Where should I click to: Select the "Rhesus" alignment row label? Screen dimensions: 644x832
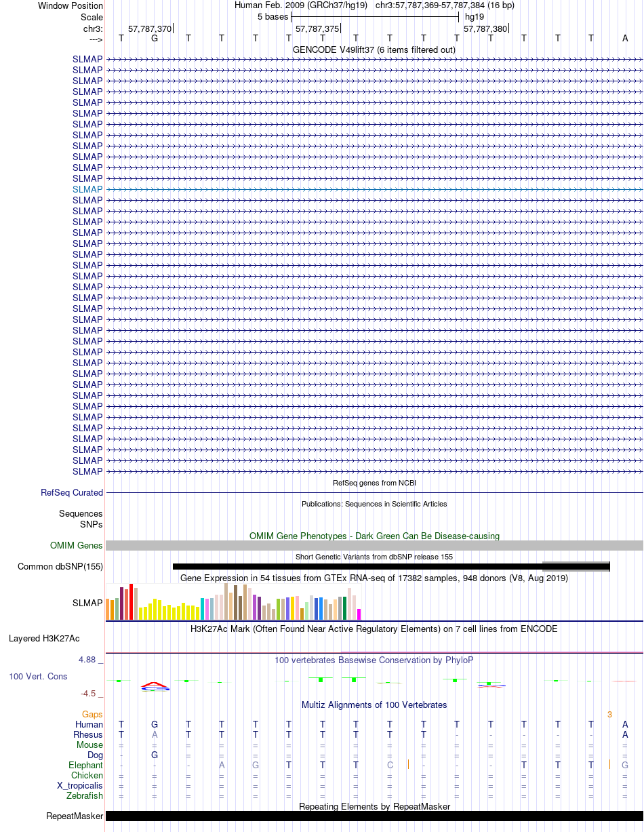[88, 734]
